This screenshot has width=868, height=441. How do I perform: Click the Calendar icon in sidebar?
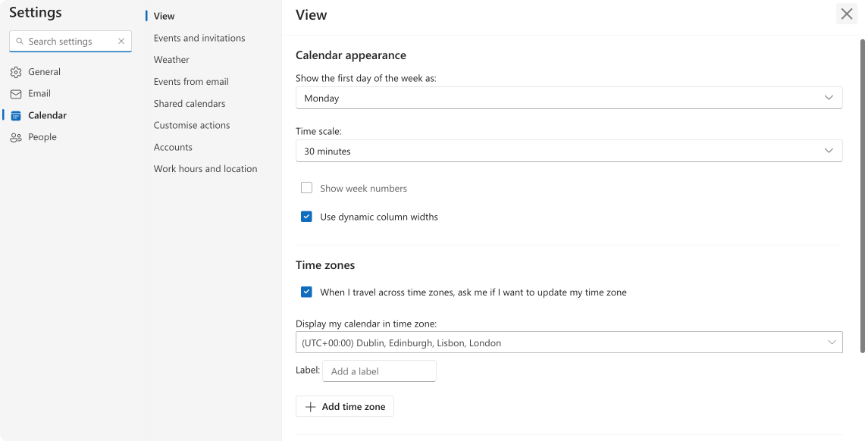tap(16, 116)
